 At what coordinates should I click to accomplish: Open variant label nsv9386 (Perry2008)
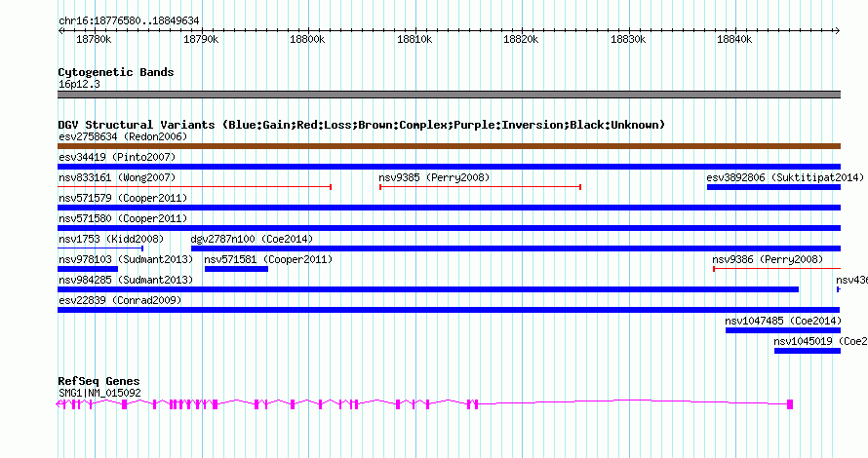coord(768,259)
